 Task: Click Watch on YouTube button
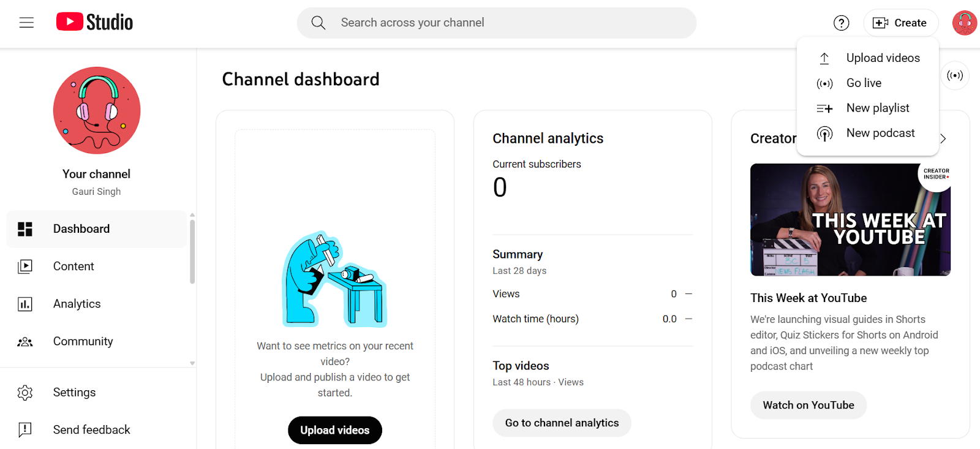pyautogui.click(x=809, y=405)
